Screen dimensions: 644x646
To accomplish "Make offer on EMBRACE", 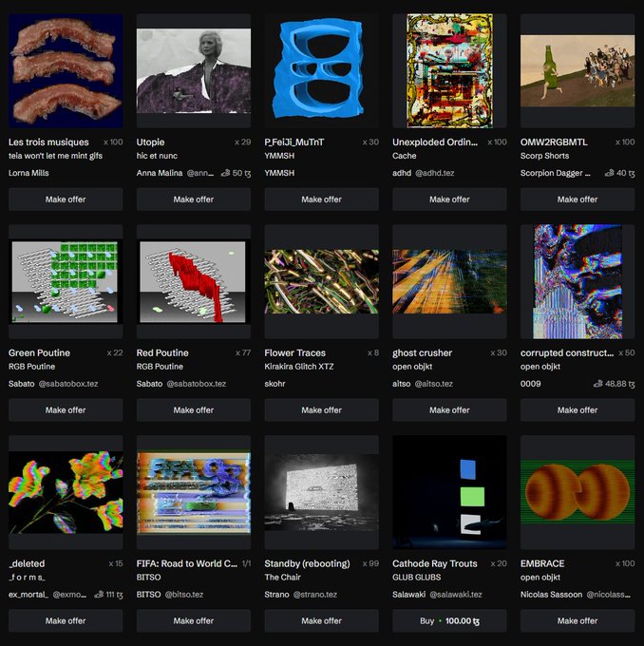I will 578,621.
